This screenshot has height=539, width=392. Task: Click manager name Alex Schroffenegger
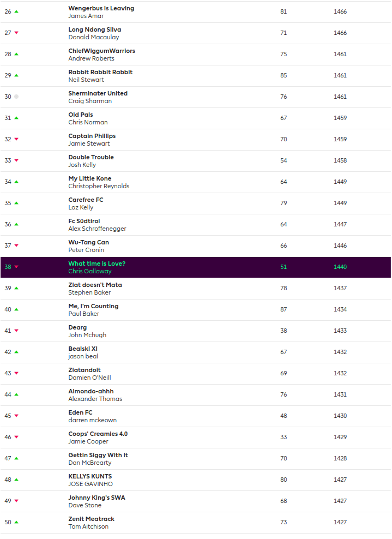pyautogui.click(x=96, y=229)
